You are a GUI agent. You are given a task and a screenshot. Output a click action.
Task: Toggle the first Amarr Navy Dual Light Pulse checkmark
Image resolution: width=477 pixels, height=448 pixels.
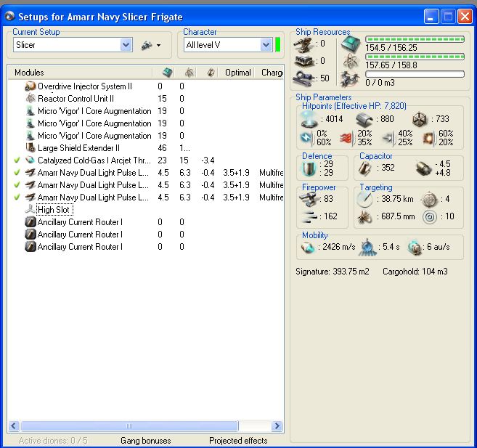(17, 172)
